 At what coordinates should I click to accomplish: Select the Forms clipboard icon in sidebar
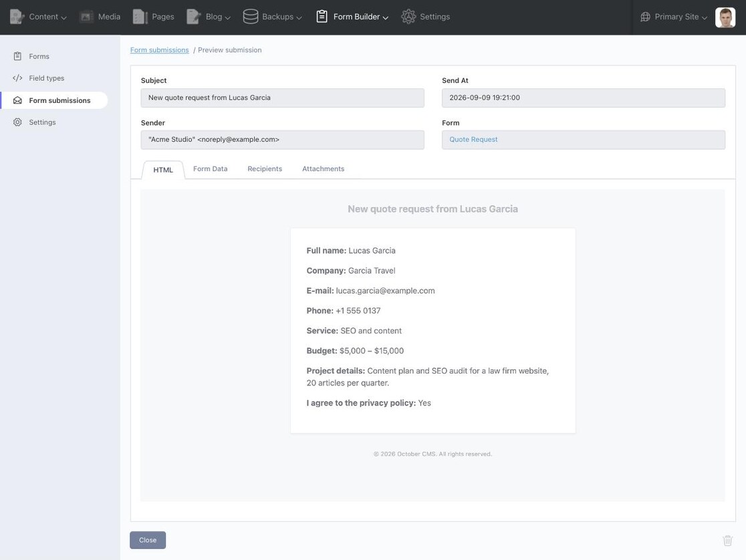[17, 56]
